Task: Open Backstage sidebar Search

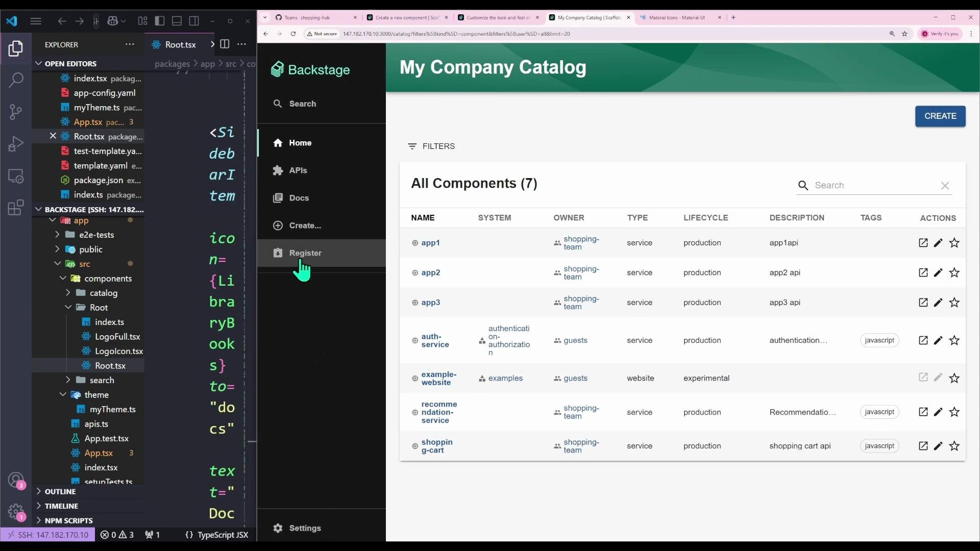Action: click(x=322, y=104)
